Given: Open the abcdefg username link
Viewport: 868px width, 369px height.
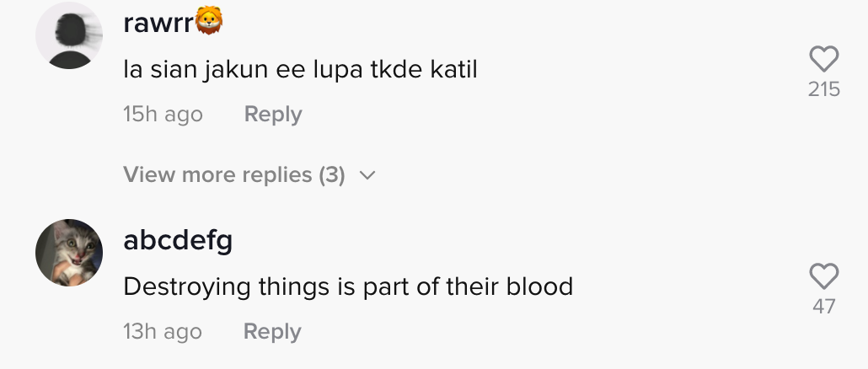Looking at the screenshot, I should click(x=178, y=241).
